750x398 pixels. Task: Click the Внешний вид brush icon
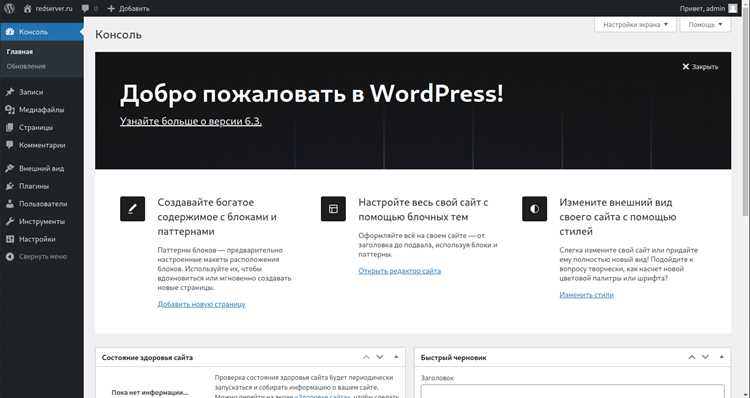coord(10,168)
